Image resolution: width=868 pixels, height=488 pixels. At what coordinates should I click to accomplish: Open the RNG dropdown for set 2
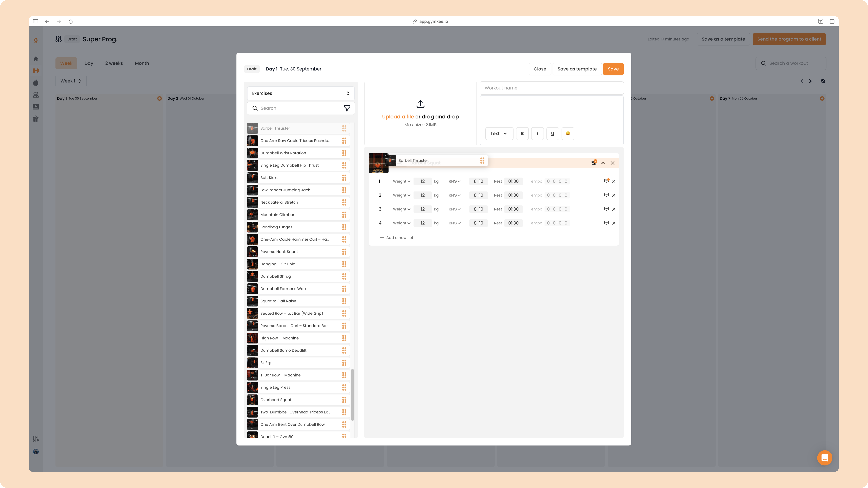click(455, 196)
